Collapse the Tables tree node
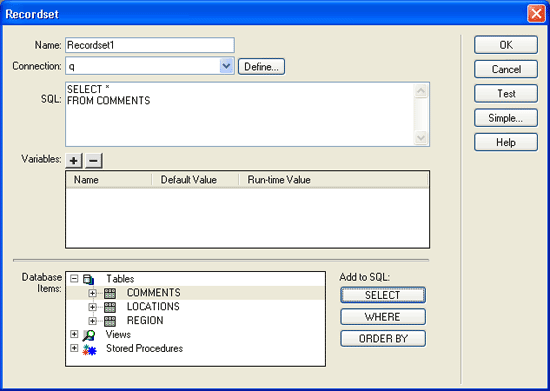550x391 pixels. click(x=74, y=279)
